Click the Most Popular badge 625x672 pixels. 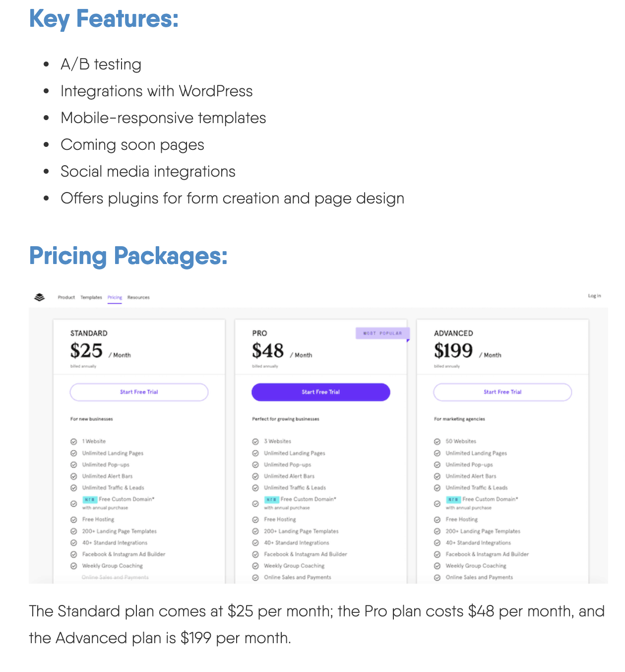(x=382, y=333)
